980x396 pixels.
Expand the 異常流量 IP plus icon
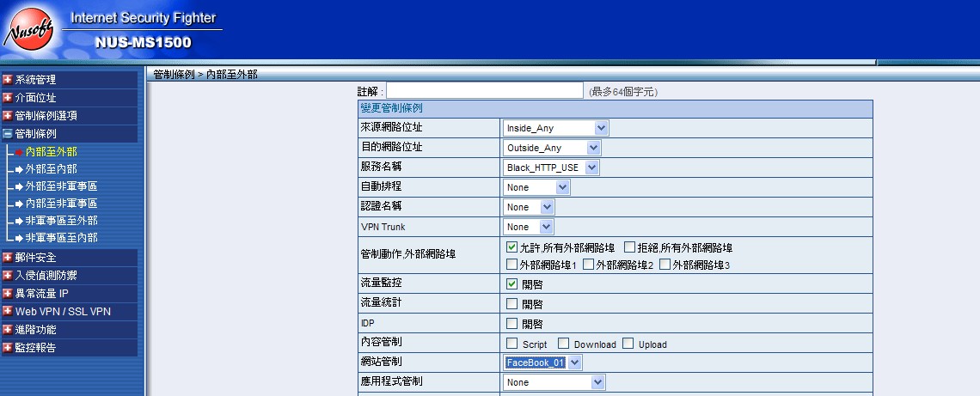(x=8, y=293)
